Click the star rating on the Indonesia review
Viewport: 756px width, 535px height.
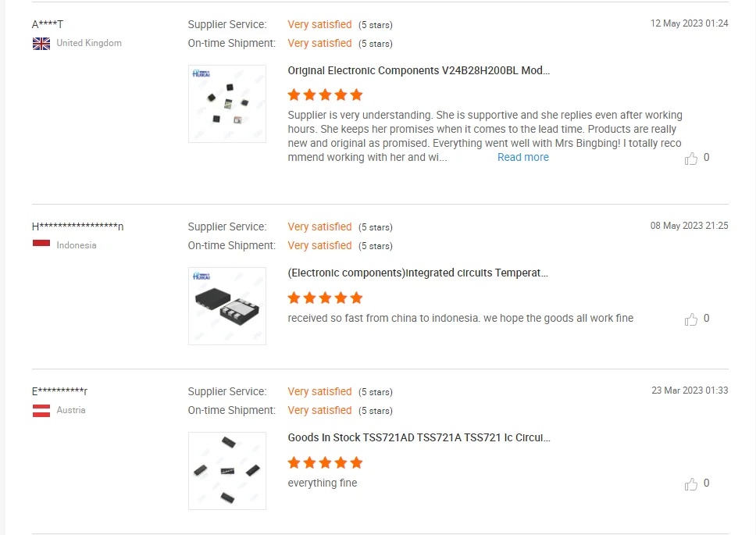tap(325, 298)
